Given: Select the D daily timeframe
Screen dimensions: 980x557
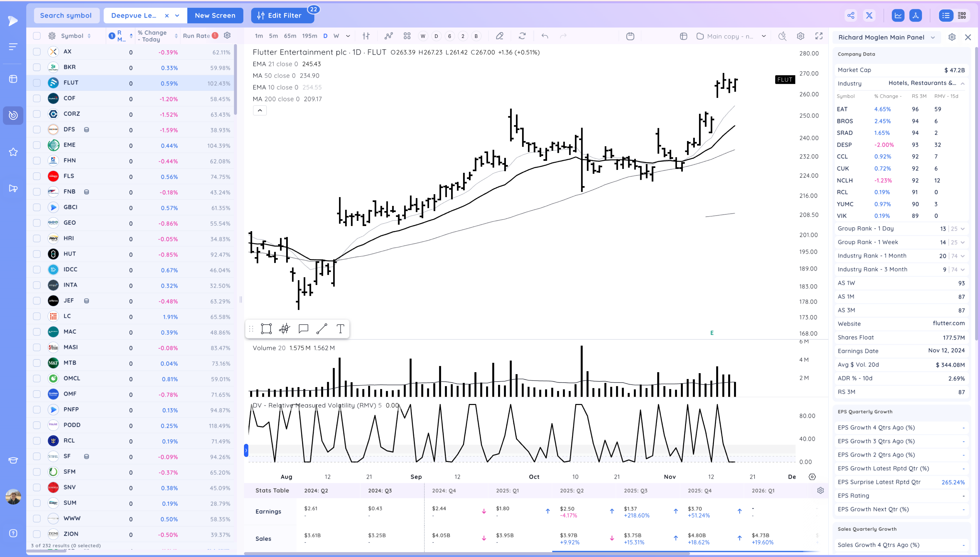Looking at the screenshot, I should coord(325,36).
